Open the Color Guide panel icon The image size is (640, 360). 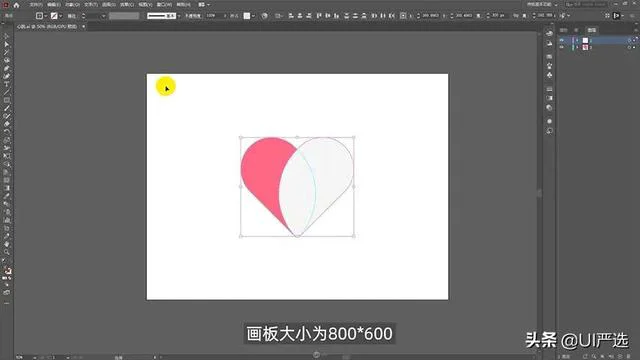pyautogui.click(x=549, y=43)
